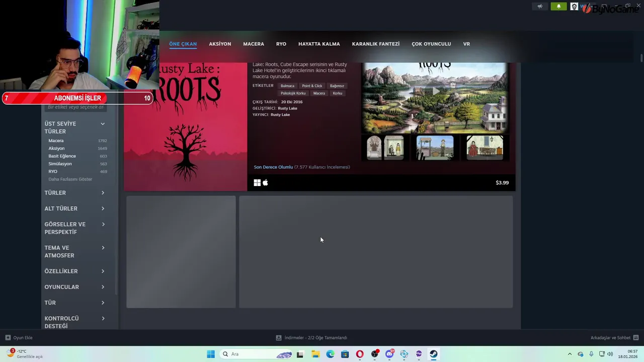The image size is (644, 362).
Task: Switch to the Aksiyon tab
Action: 220,44
